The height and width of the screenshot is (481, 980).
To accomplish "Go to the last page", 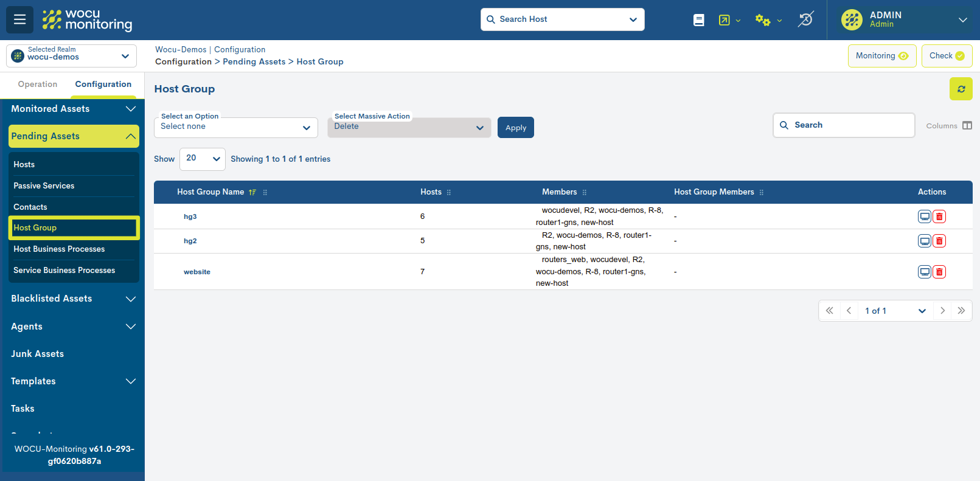I will 961,311.
